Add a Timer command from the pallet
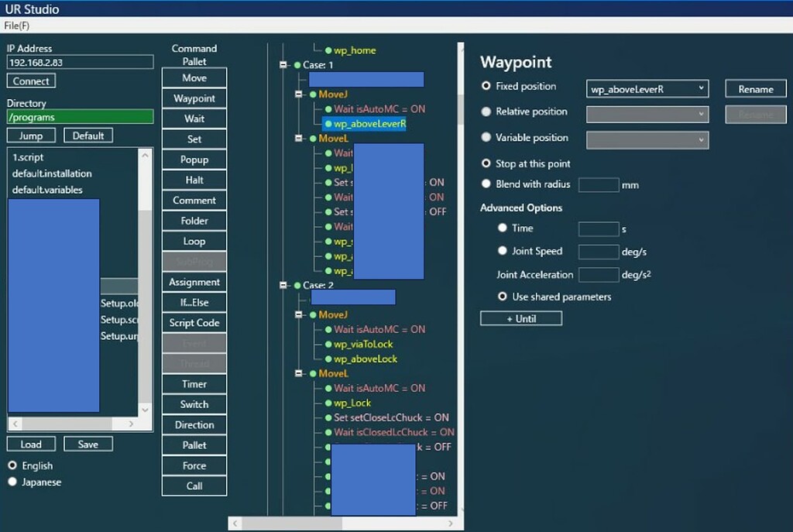This screenshot has width=793, height=532. point(194,384)
